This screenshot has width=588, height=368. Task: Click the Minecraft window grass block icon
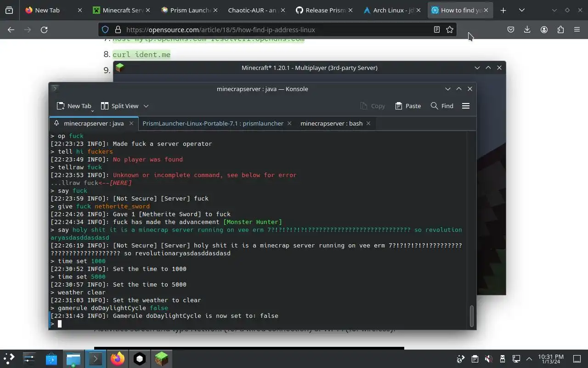(x=120, y=68)
